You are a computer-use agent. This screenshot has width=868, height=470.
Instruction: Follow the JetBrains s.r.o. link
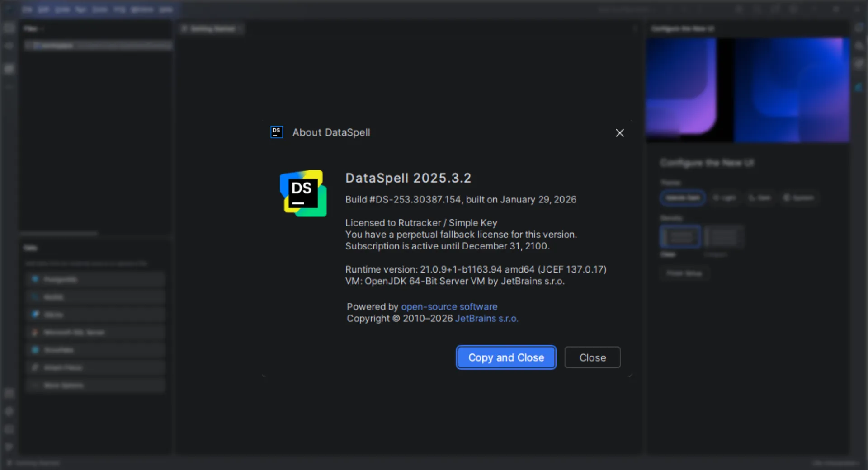coord(486,319)
